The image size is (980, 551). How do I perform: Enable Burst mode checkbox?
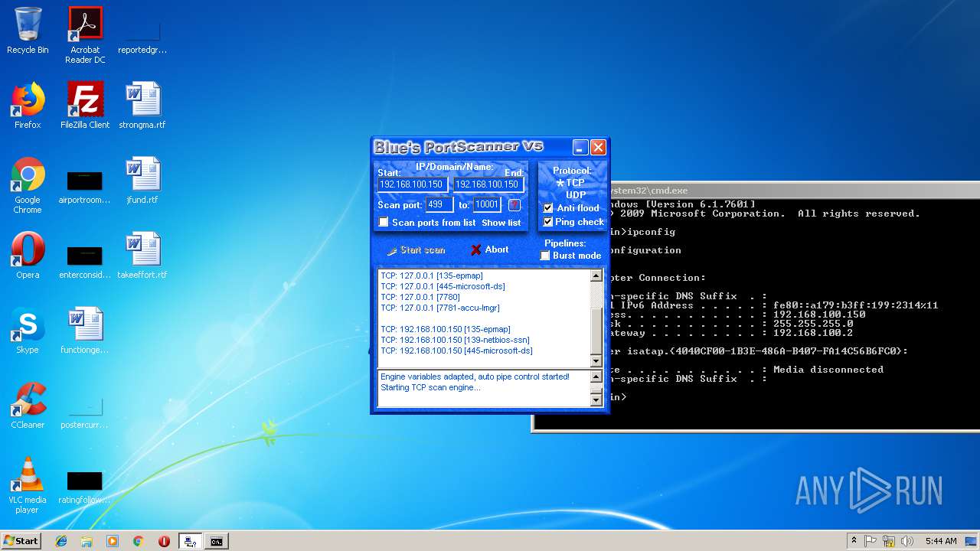point(545,256)
